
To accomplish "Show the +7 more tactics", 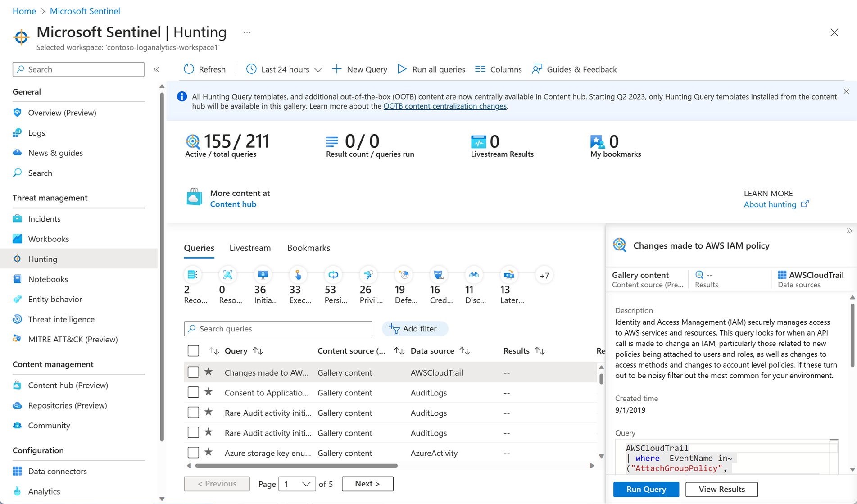I will pyautogui.click(x=544, y=275).
